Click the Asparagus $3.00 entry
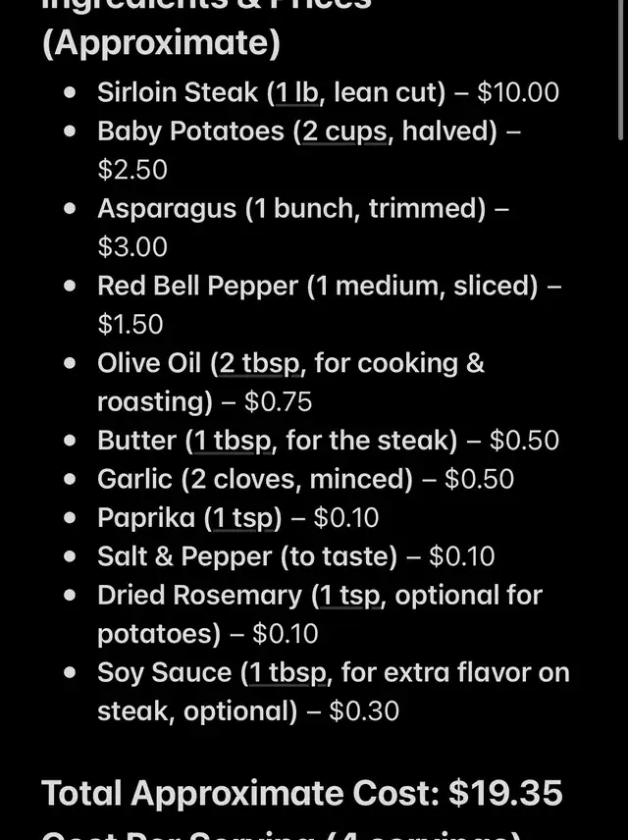This screenshot has width=628, height=840. pyautogui.click(x=303, y=228)
